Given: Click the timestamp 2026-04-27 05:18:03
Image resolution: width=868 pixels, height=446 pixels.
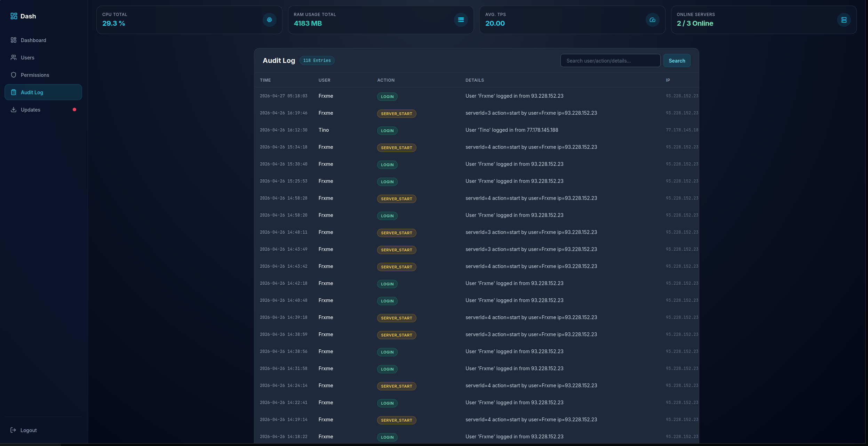Looking at the screenshot, I should (284, 96).
